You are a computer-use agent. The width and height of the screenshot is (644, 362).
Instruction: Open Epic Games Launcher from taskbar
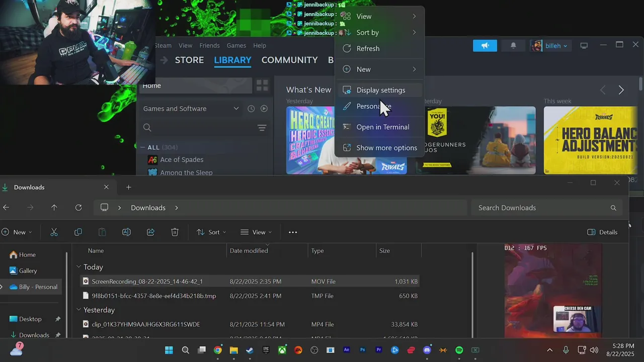click(266, 350)
